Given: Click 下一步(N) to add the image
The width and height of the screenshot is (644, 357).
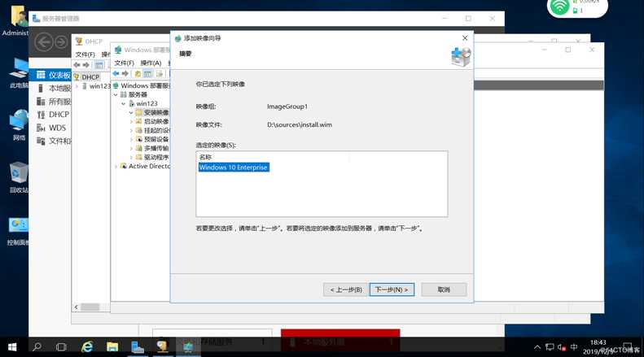Looking at the screenshot, I should (392, 290).
